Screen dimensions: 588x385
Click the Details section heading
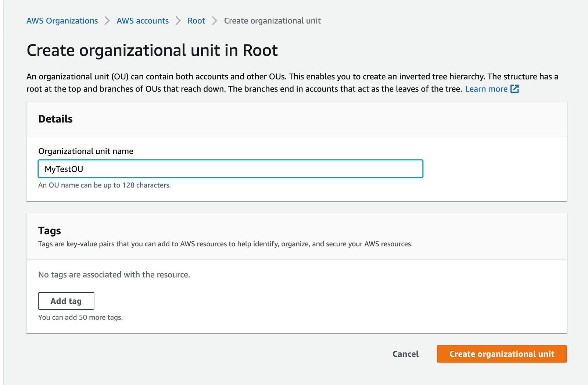click(55, 119)
